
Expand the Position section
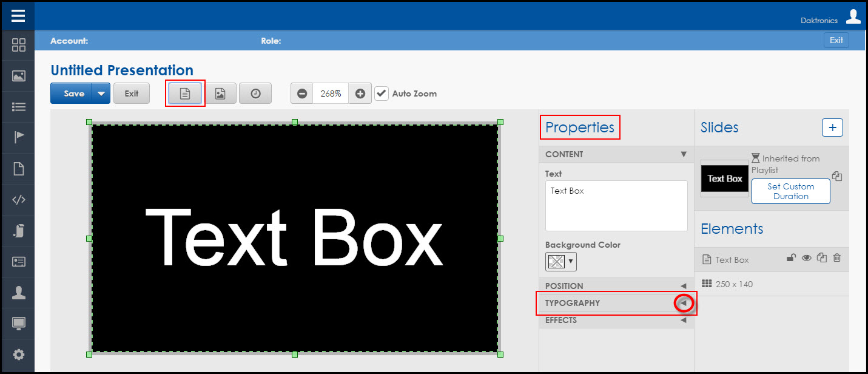[x=684, y=286]
